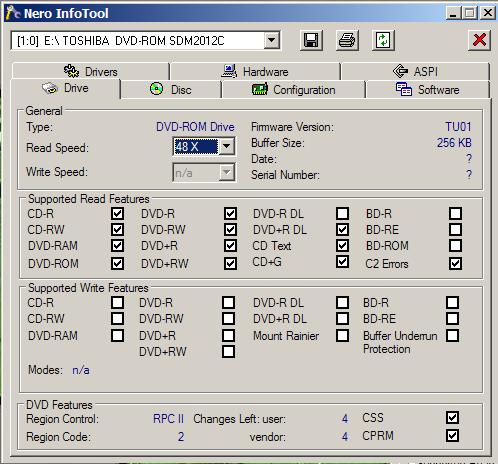Viewport: 498px width, 464px height.
Task: Open the Disc tab
Action: coord(171,89)
